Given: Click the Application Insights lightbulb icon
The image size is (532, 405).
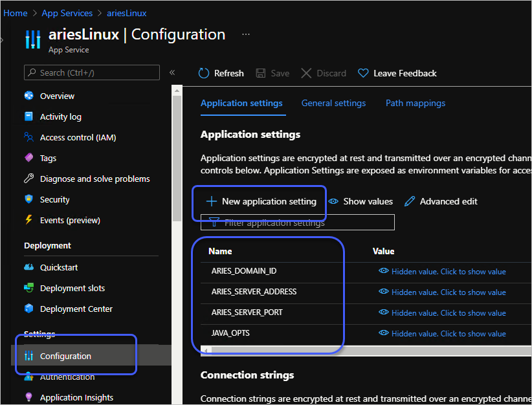Looking at the screenshot, I should pyautogui.click(x=29, y=397).
